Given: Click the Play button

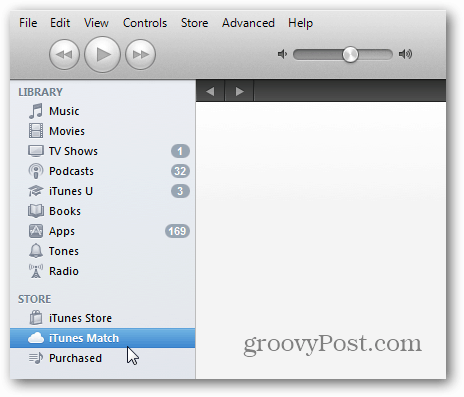Looking at the screenshot, I should coord(102,54).
